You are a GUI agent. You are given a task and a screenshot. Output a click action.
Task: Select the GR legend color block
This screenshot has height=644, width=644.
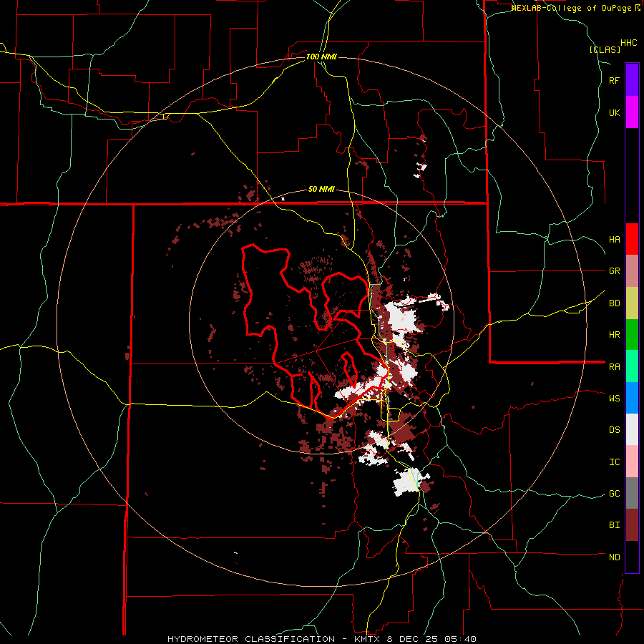[x=632, y=271]
